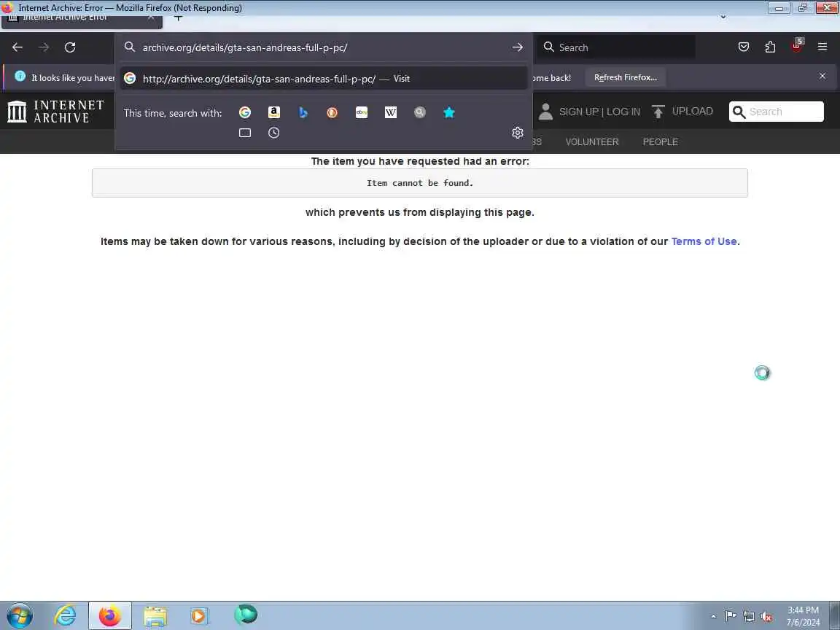Click the go arrow in the address bar
Screen dimensions: 840x630
[x=517, y=47]
